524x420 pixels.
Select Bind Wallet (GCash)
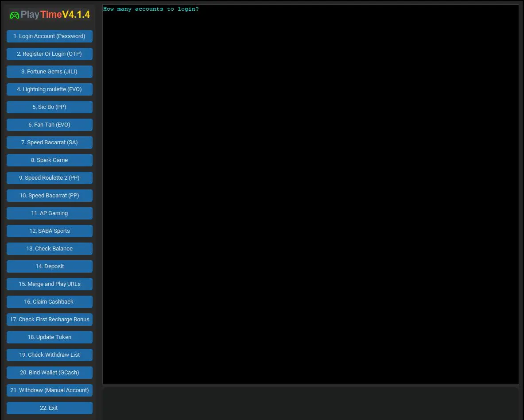[x=50, y=373]
